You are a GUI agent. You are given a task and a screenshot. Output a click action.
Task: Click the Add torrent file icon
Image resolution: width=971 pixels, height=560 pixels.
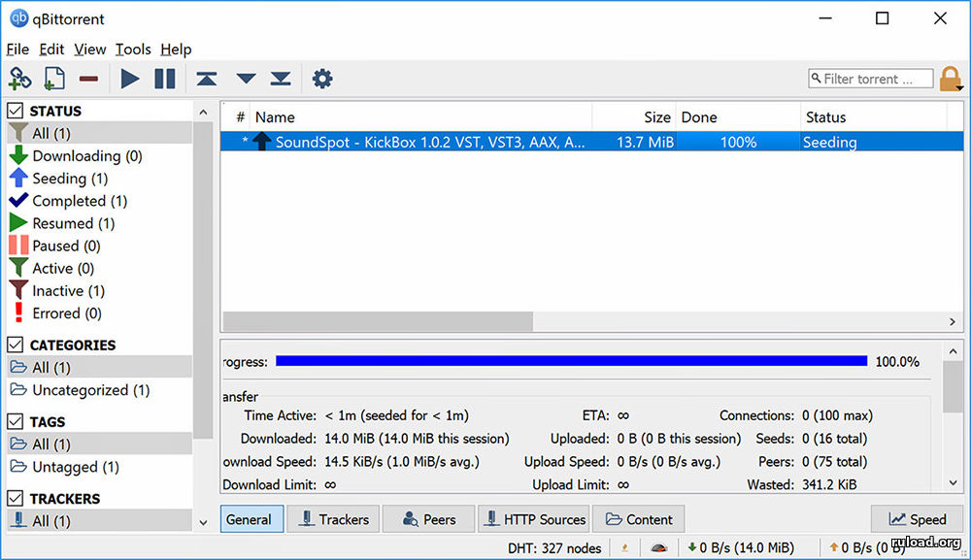pyautogui.click(x=54, y=79)
